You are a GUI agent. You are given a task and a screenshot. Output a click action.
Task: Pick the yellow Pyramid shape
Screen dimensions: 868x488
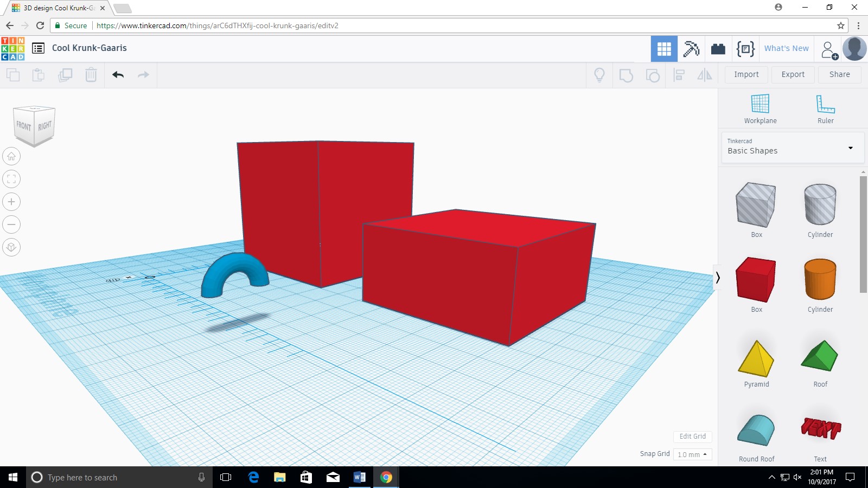pos(756,358)
